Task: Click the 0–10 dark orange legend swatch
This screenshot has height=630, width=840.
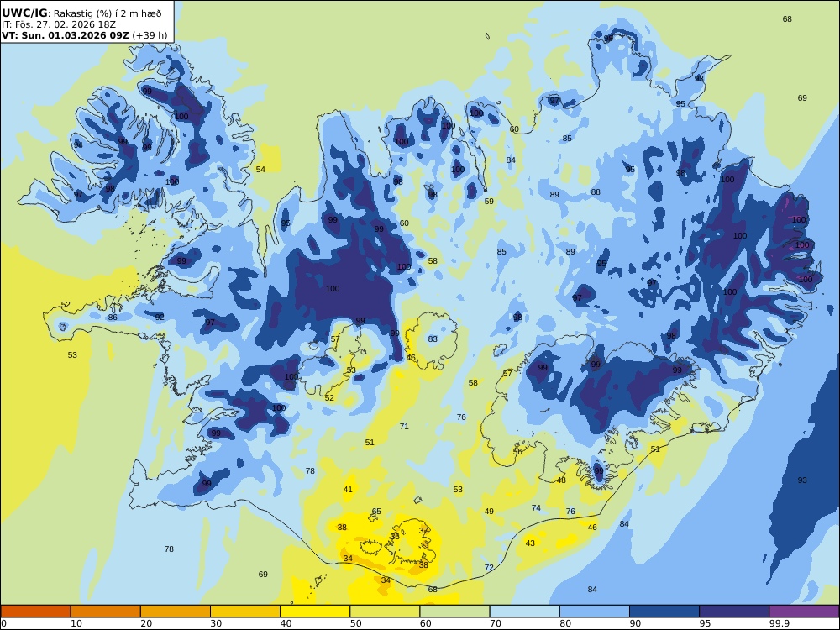Action: click(x=35, y=612)
